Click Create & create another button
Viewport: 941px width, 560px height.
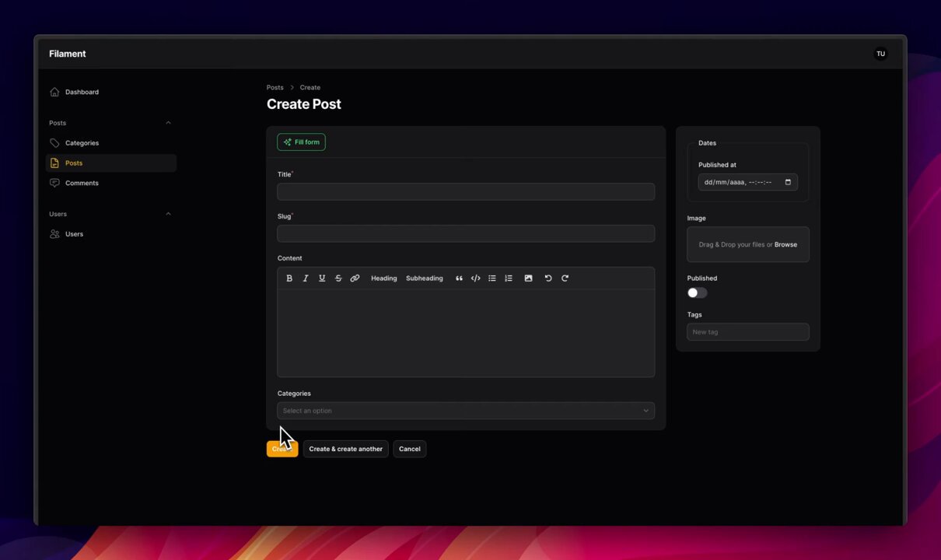coord(345,449)
